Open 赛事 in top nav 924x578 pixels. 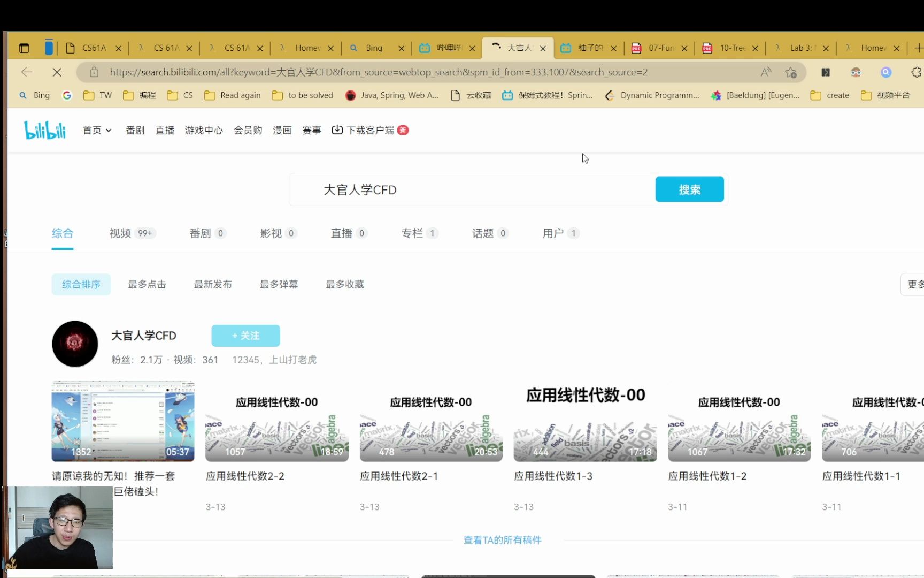point(311,130)
